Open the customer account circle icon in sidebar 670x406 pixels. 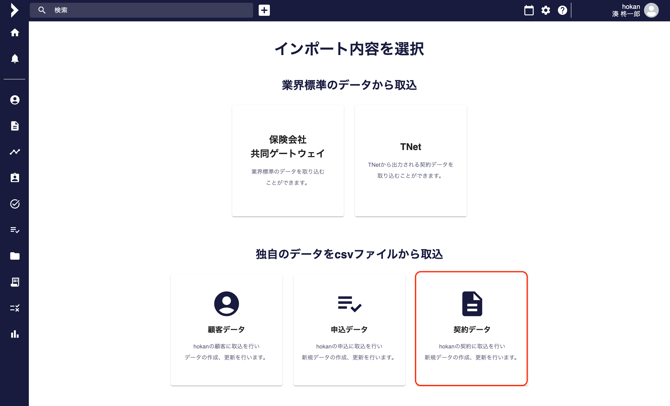(x=14, y=100)
